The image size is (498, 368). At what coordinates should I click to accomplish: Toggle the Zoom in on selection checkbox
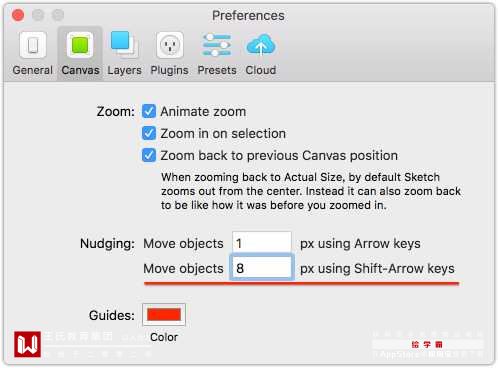[149, 133]
